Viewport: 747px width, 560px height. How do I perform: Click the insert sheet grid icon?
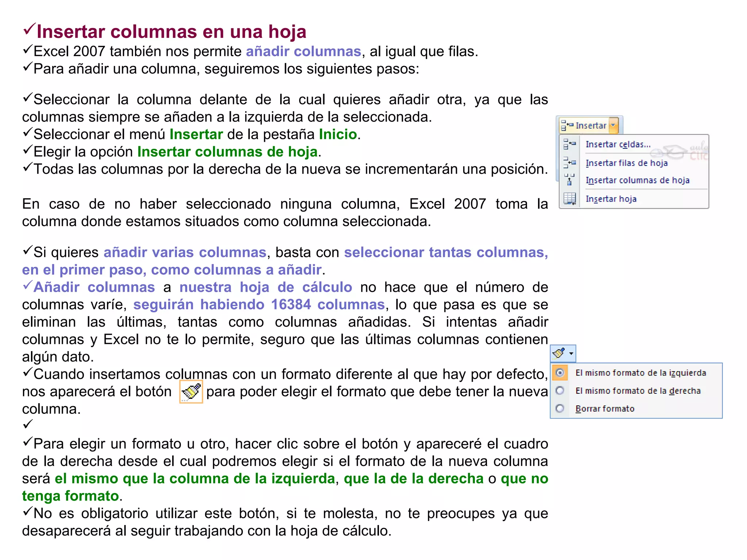[569, 199]
